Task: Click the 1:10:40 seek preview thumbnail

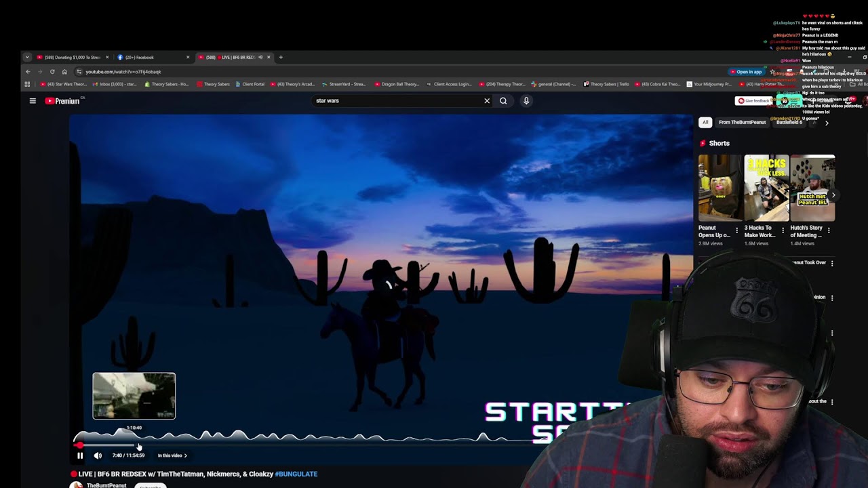Action: tap(134, 396)
